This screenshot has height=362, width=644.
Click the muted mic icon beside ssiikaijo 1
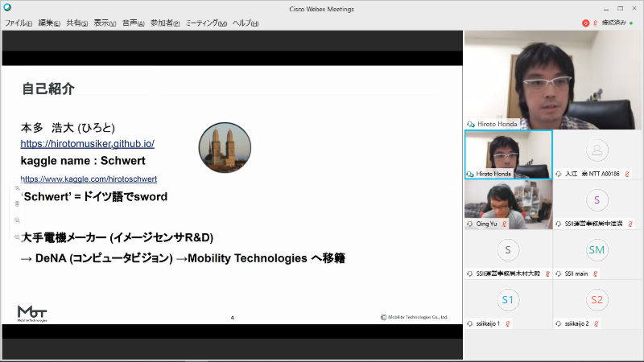508,324
